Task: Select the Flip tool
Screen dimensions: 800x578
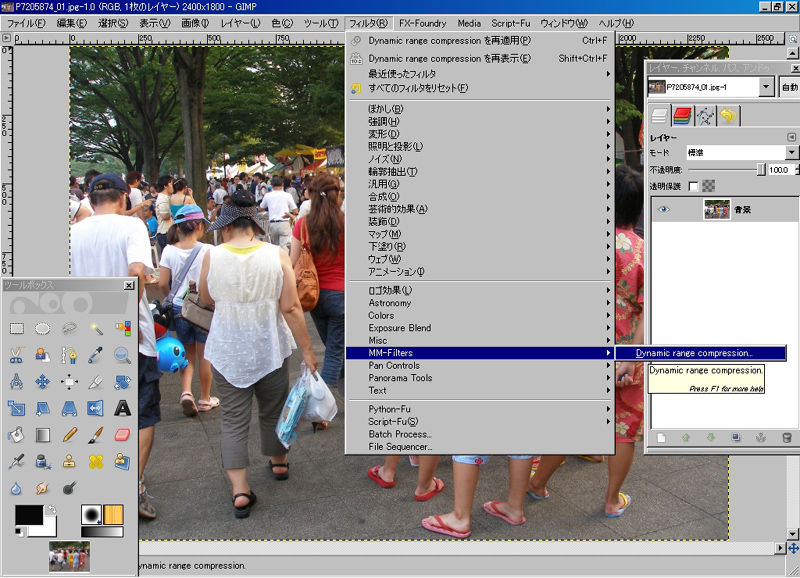Action: [96, 408]
